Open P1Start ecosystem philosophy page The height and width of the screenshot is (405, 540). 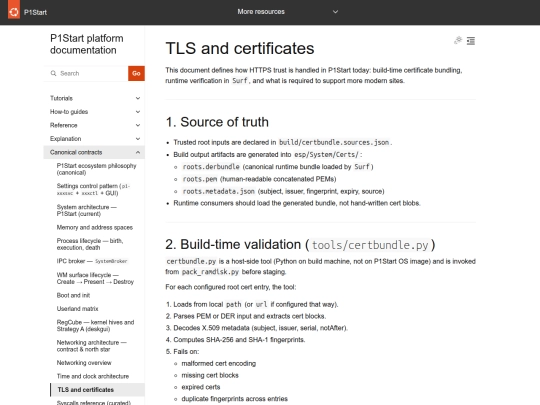tap(96, 169)
